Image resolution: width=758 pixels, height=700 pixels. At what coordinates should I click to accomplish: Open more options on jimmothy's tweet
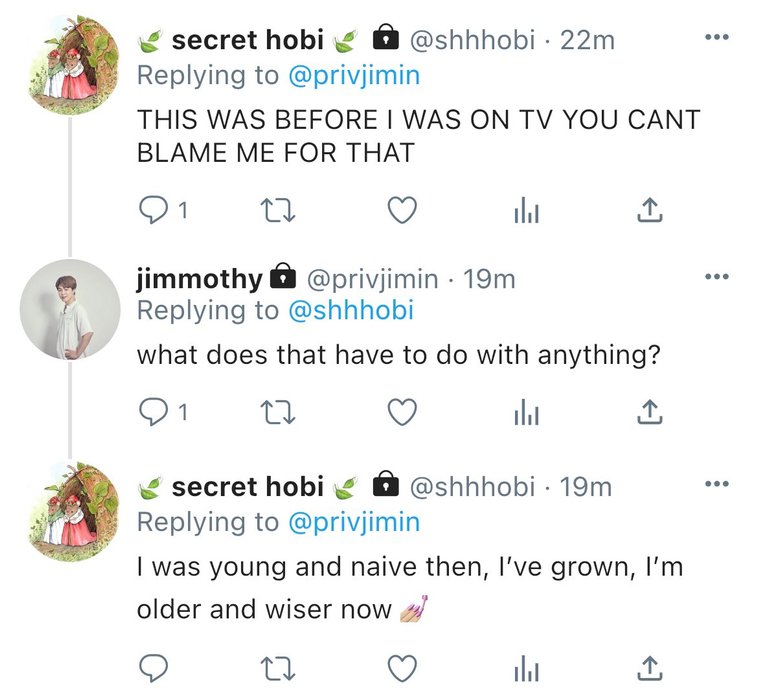click(x=716, y=278)
